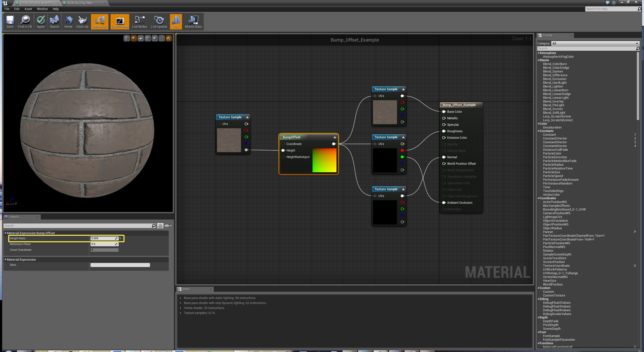The image size is (644, 352).
Task: Click the Connectors toolbar icon
Action: (x=99, y=21)
